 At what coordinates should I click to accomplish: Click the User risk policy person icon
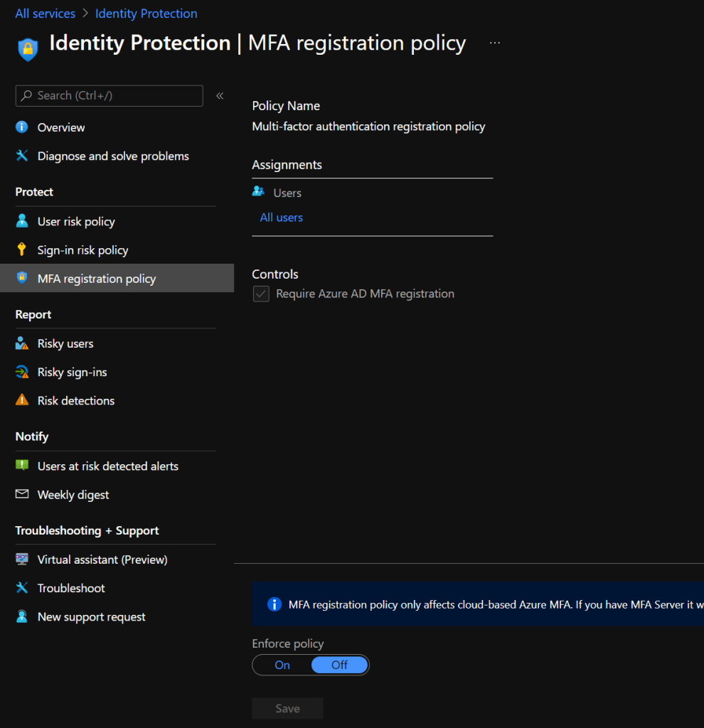(x=22, y=221)
